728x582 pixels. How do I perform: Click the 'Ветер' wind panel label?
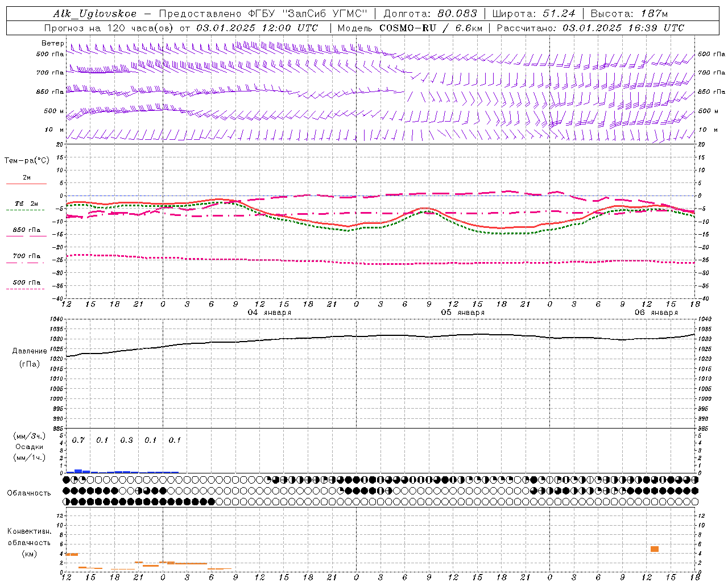pos(53,43)
